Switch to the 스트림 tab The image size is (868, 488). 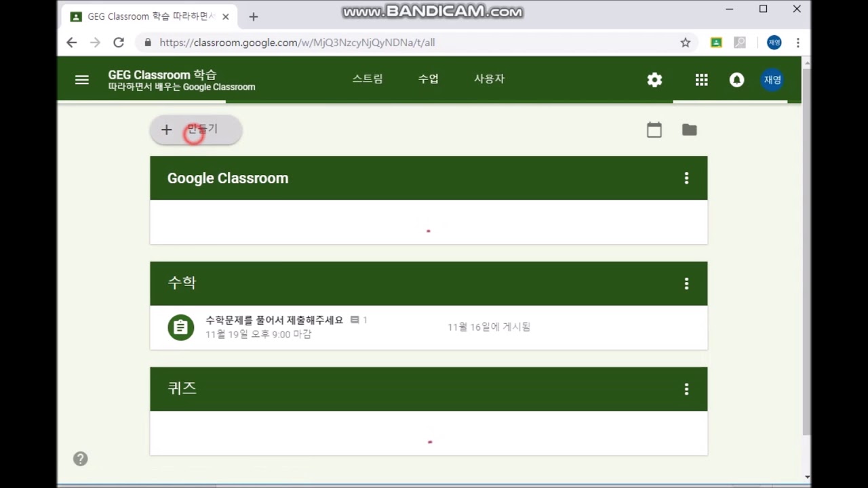tap(368, 79)
